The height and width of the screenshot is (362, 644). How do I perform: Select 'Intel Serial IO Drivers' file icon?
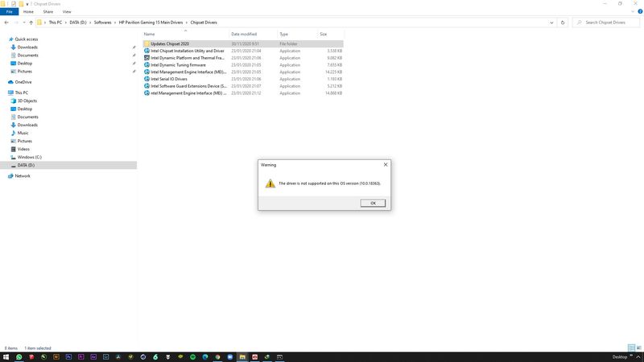(147, 79)
